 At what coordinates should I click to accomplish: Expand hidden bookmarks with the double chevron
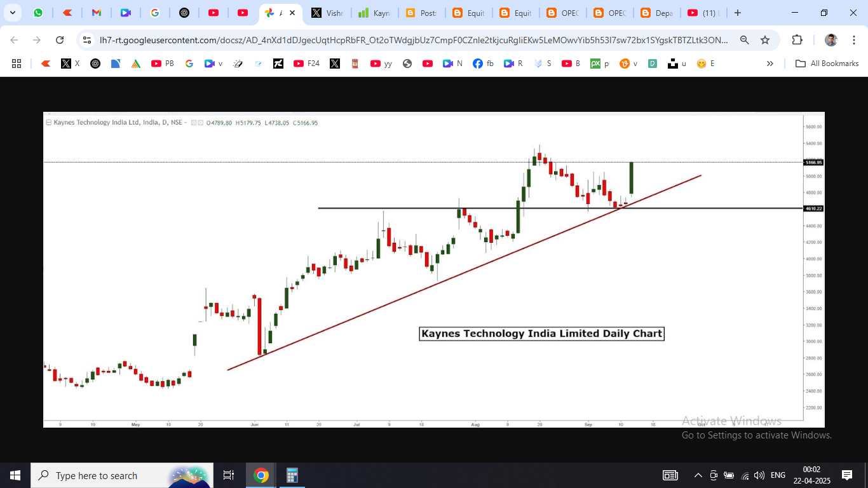pyautogui.click(x=770, y=64)
